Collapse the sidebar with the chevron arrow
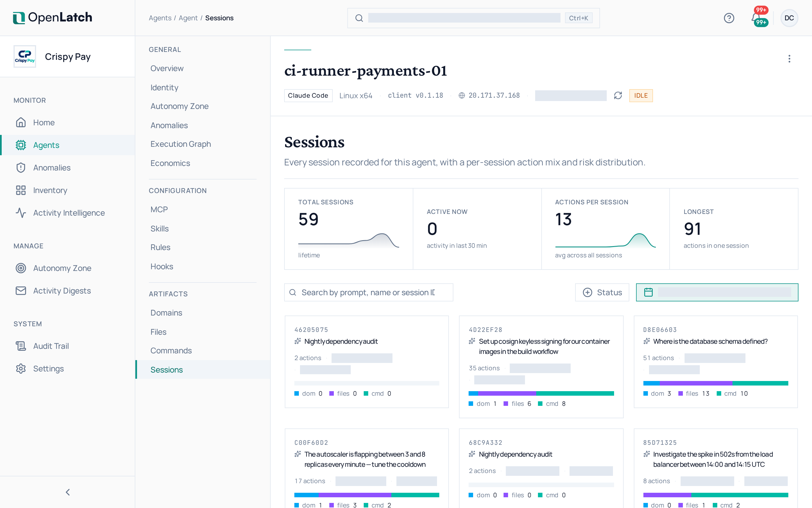This screenshot has height=508, width=812. pos(67,492)
